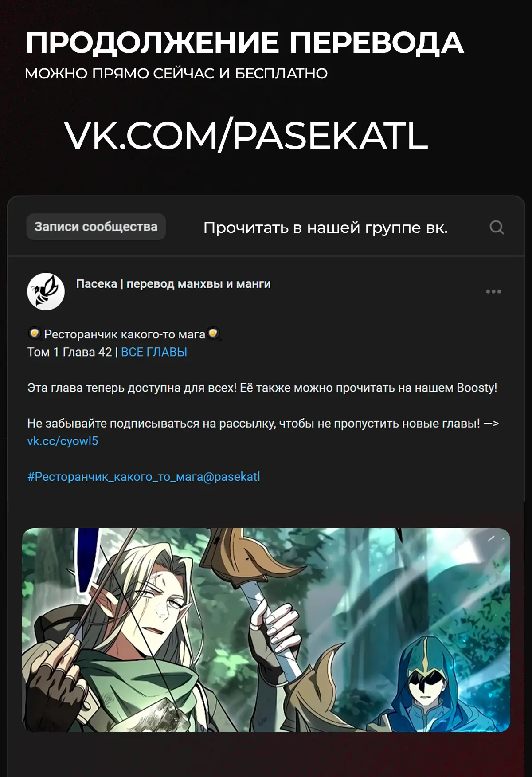This screenshot has height=777, width=532.
Task: Click the Ресторанчик какого-то мага title
Action: click(125, 334)
